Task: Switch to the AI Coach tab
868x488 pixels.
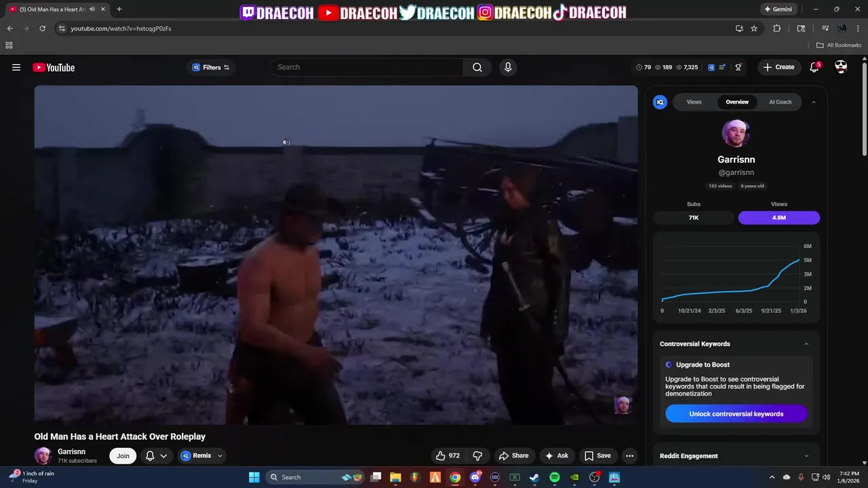Action: coord(780,102)
